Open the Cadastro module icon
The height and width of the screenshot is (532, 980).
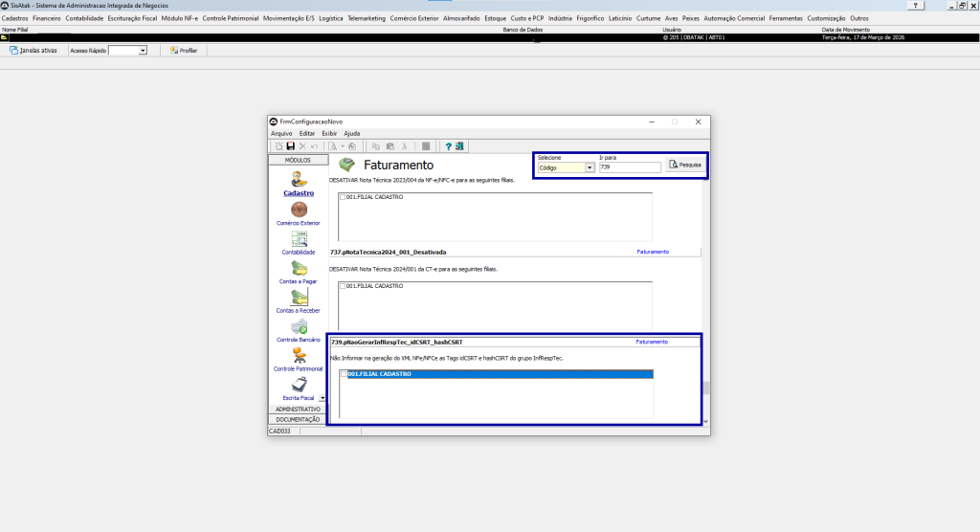click(299, 179)
